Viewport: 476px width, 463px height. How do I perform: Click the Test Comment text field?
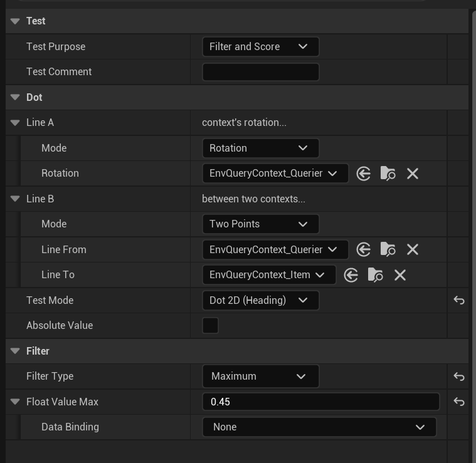coord(260,72)
